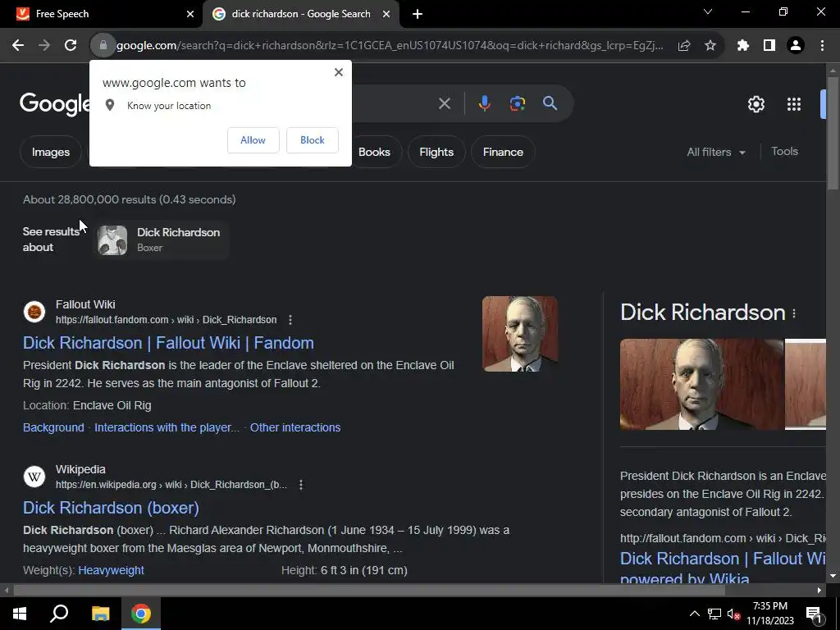Open File Explorer from the taskbar
Image resolution: width=840 pixels, height=630 pixels.
point(100,614)
